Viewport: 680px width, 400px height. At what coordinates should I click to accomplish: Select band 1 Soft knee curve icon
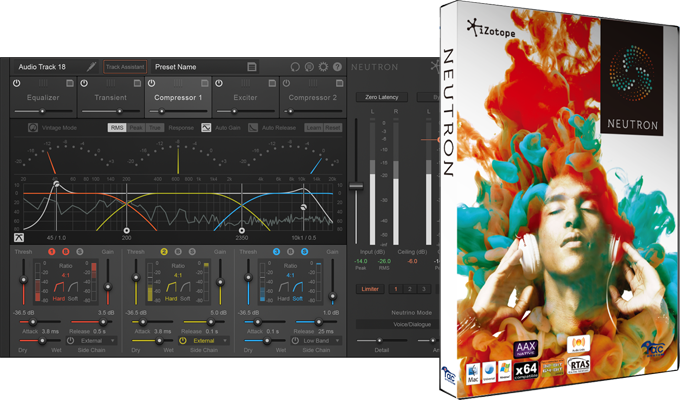point(73,287)
